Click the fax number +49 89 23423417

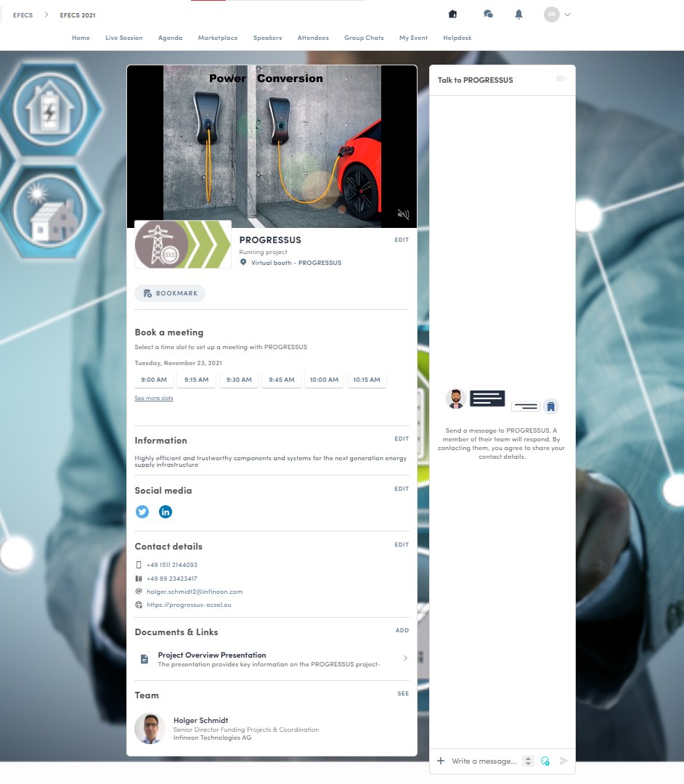click(x=172, y=578)
